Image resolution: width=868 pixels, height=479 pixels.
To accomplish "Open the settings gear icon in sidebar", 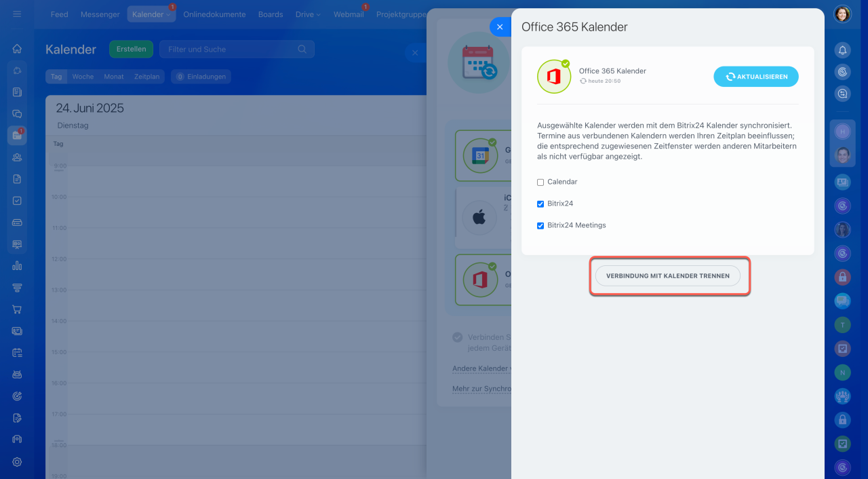I will (x=17, y=461).
